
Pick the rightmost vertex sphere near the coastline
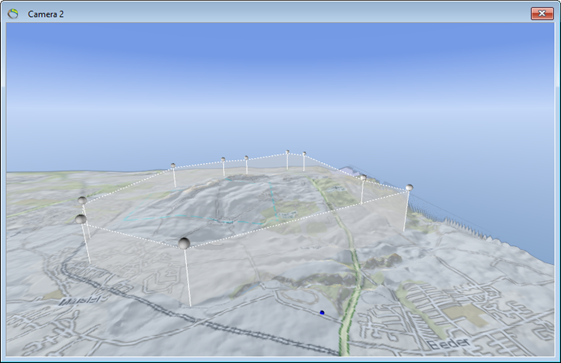(409, 187)
